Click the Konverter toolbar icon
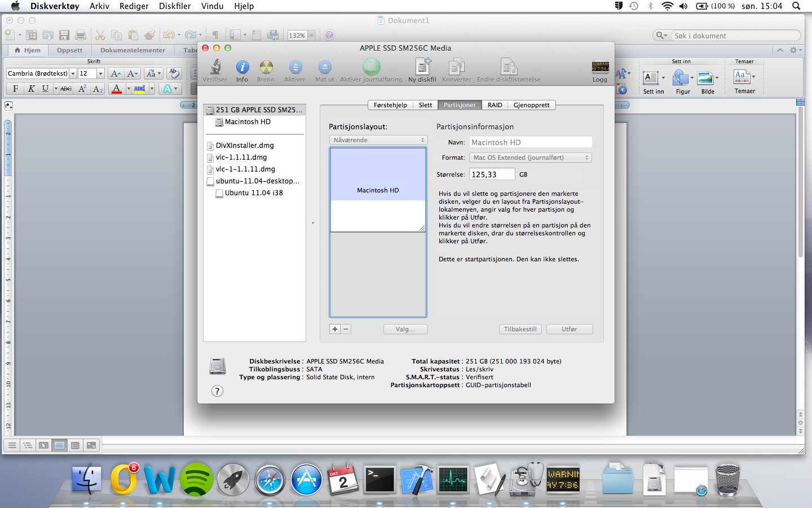 tap(456, 67)
